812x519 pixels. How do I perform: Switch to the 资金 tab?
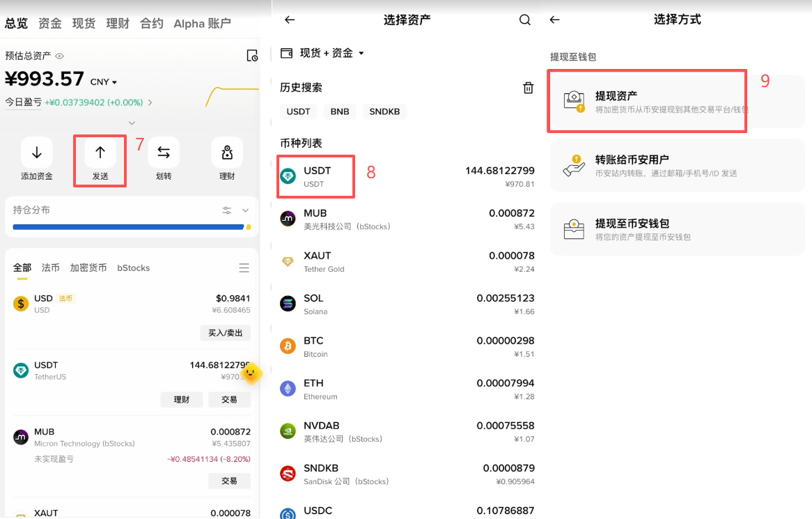point(49,23)
